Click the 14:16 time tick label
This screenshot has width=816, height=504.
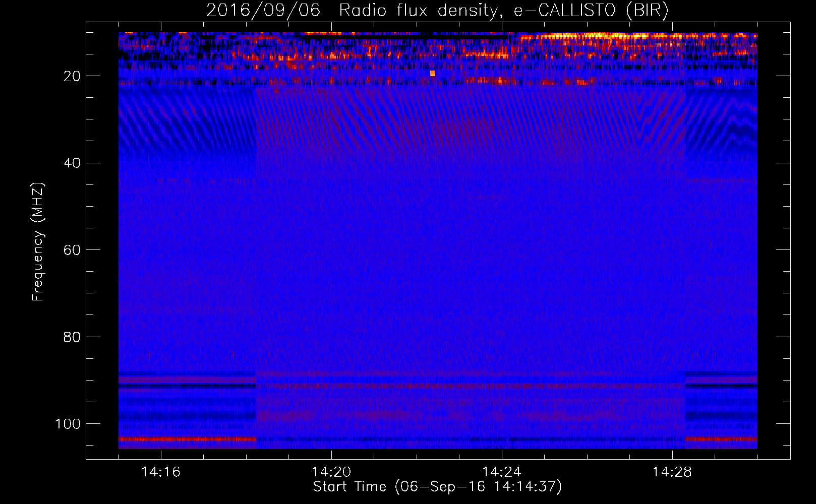(161, 472)
